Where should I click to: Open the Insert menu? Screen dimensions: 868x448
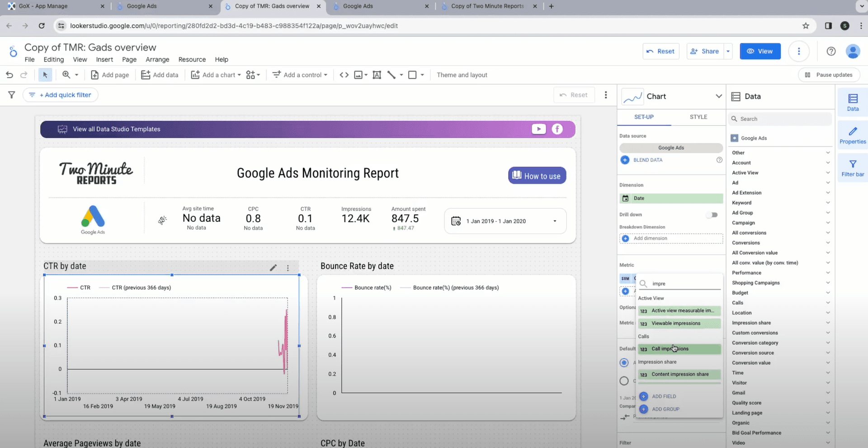(104, 59)
